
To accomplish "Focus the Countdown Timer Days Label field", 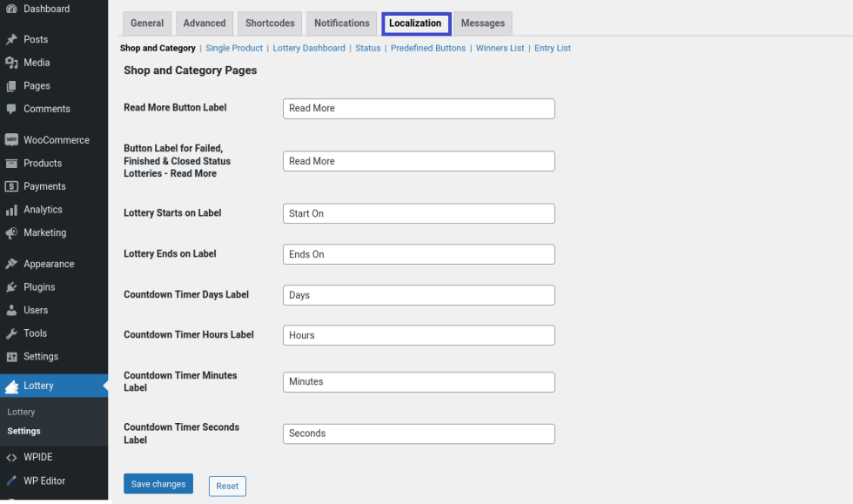I will [x=419, y=295].
